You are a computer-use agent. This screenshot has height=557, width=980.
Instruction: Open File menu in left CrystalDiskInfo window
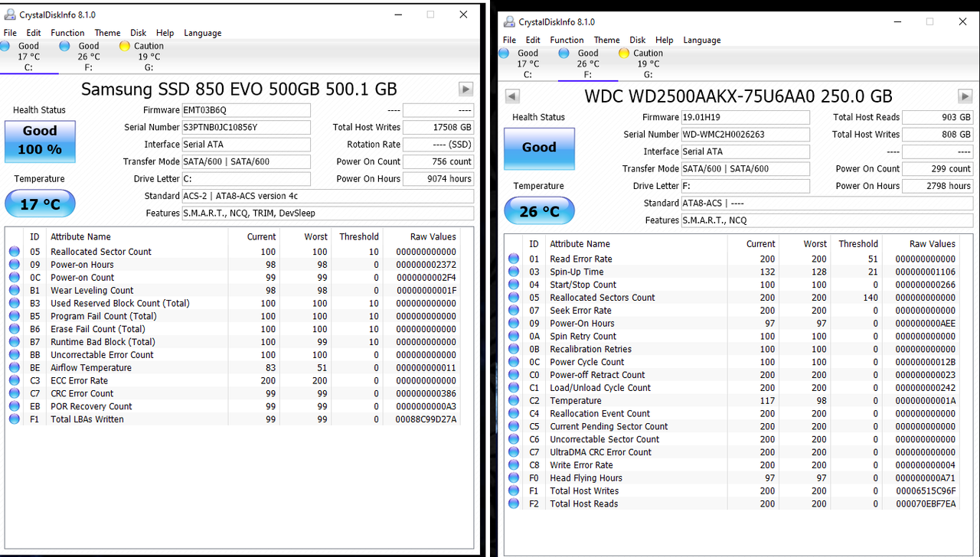(x=10, y=33)
